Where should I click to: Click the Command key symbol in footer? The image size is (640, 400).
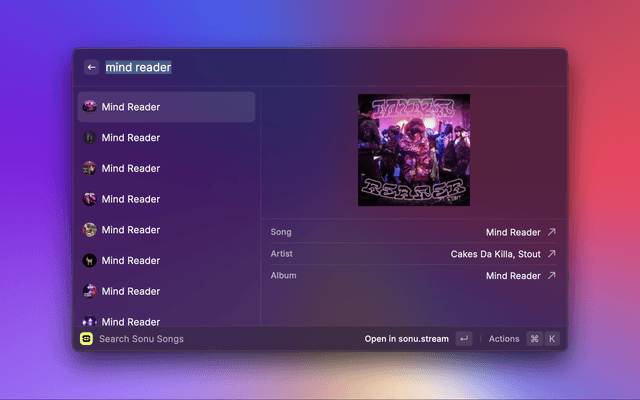(535, 339)
